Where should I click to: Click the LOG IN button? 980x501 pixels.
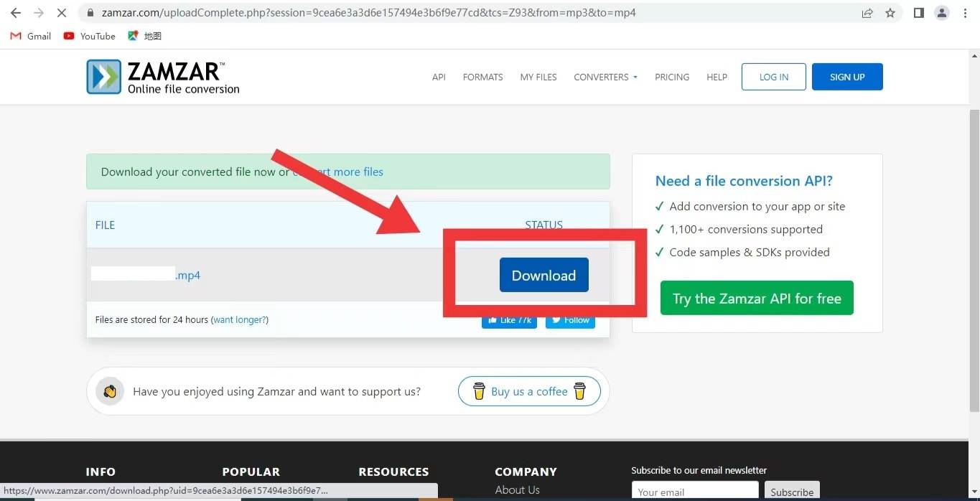coord(774,77)
